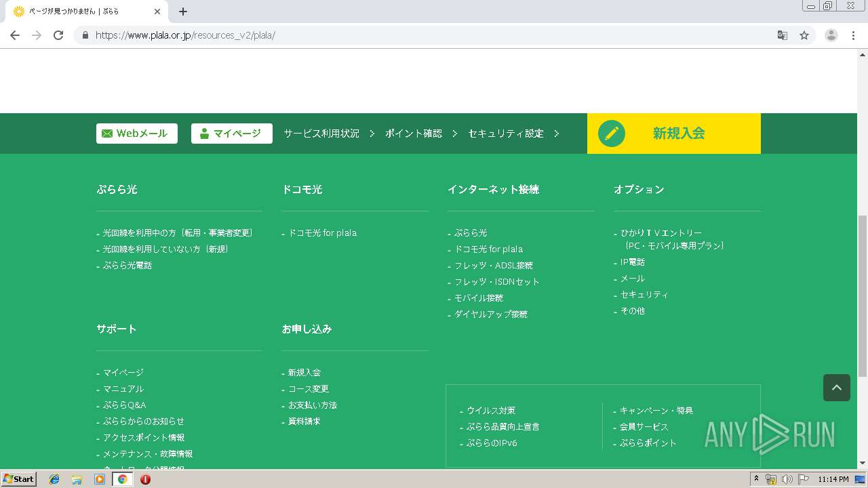
Task: Click the ぷららポイント link
Action: tap(648, 443)
